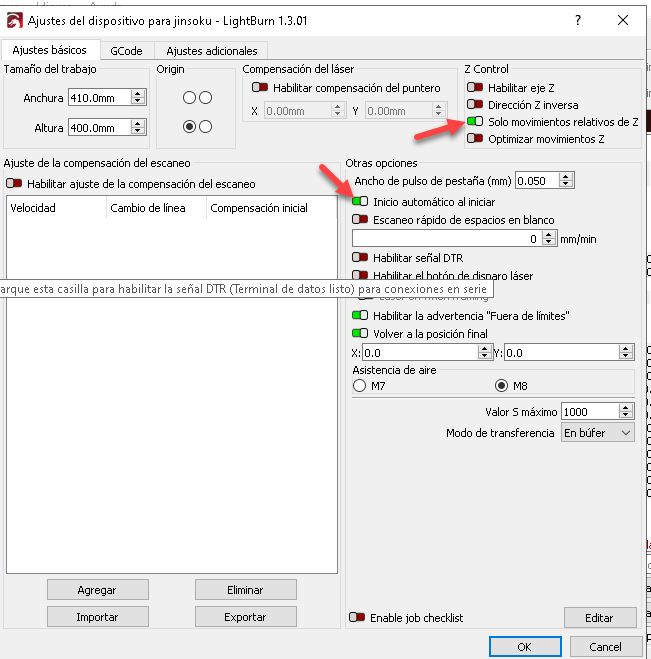Close the device settings dialog

(x=623, y=20)
